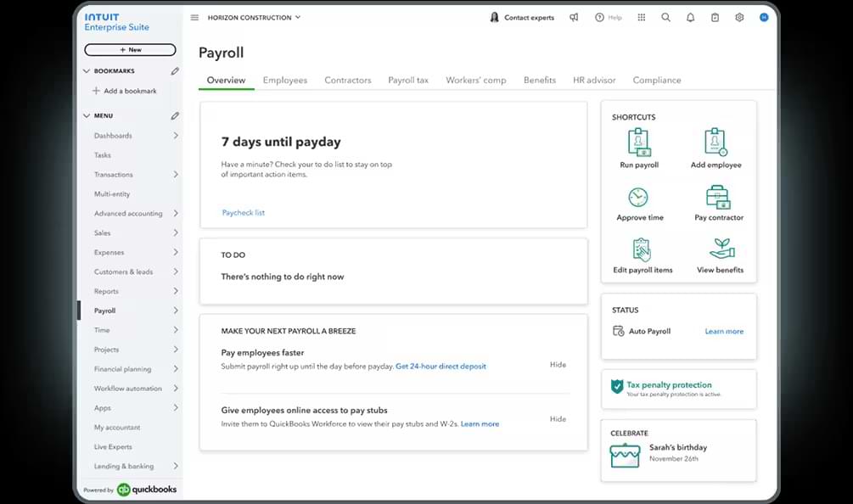The width and height of the screenshot is (853, 504).
Task: Click the search magnifier icon
Action: 666,18
